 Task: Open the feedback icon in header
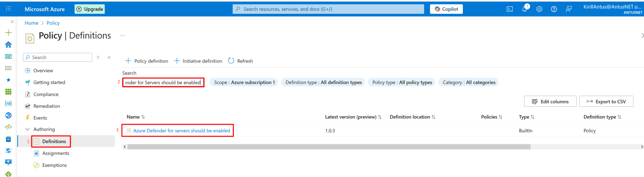point(568,9)
